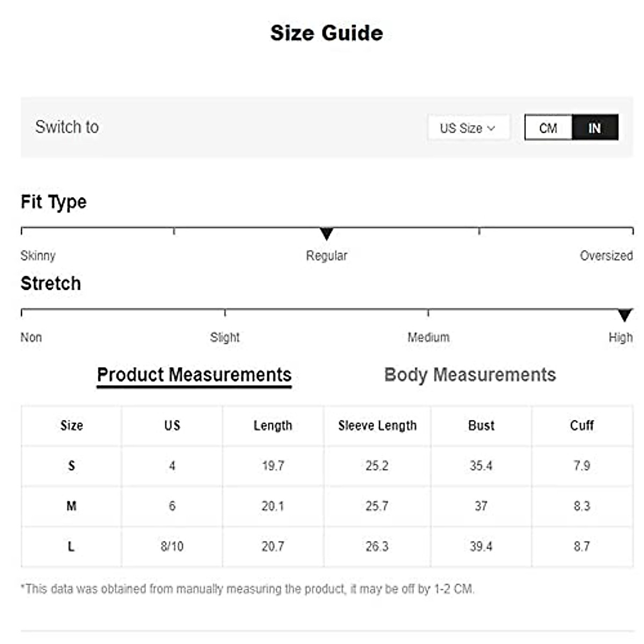
Task: Click the Fit Type Regular marker
Action: 326,234
